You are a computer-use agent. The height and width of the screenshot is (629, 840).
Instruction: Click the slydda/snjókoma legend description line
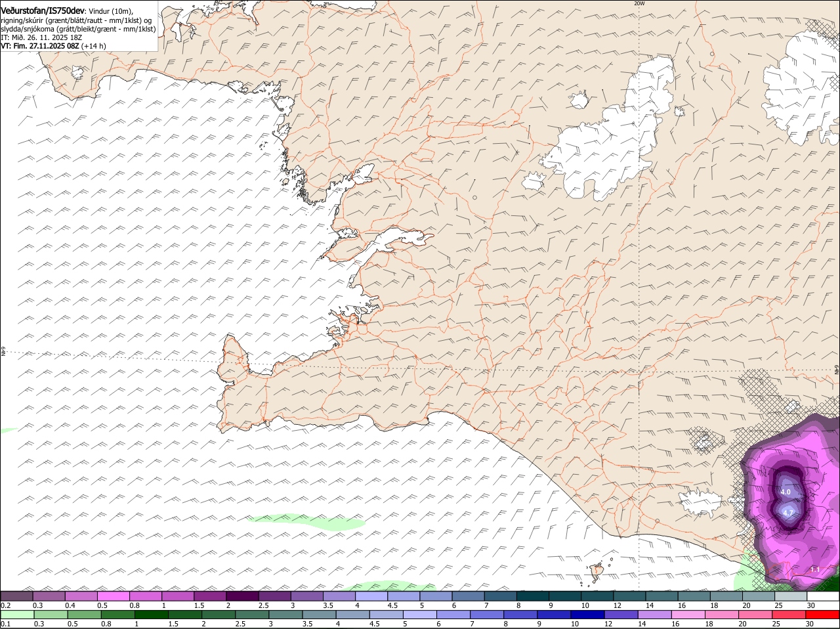point(78,29)
